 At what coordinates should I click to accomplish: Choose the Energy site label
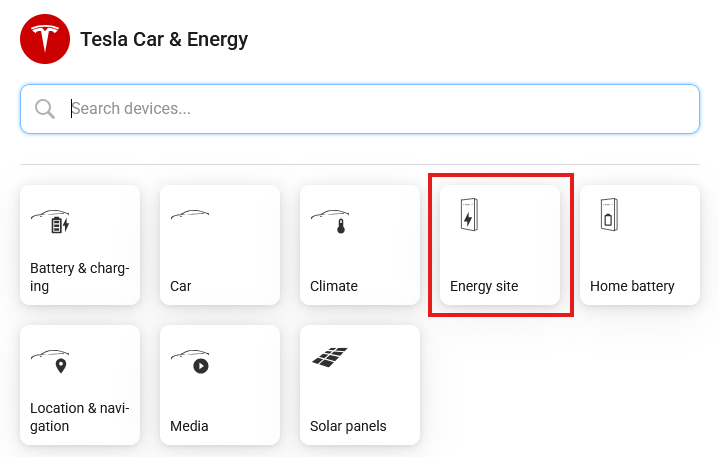pos(484,286)
